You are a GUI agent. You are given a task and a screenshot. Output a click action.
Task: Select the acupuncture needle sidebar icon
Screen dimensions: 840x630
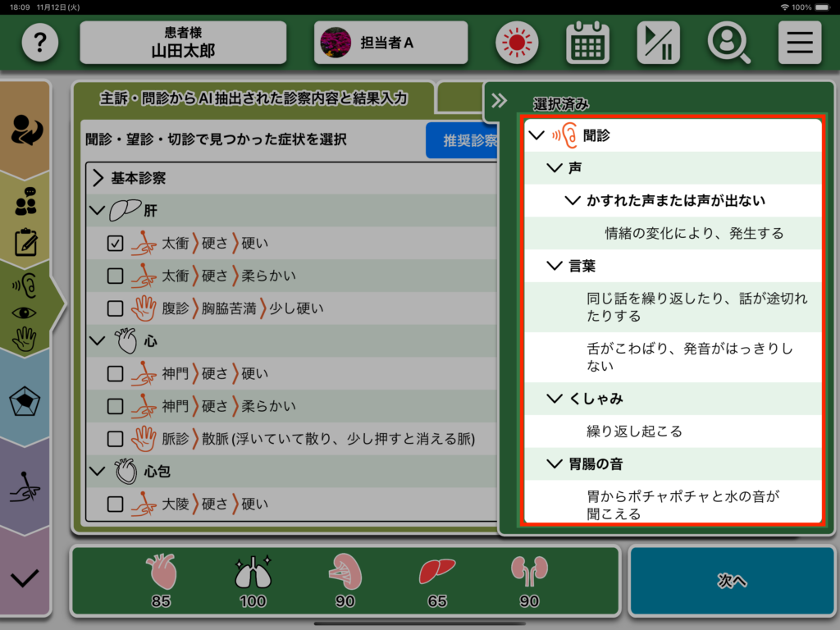[x=25, y=486]
